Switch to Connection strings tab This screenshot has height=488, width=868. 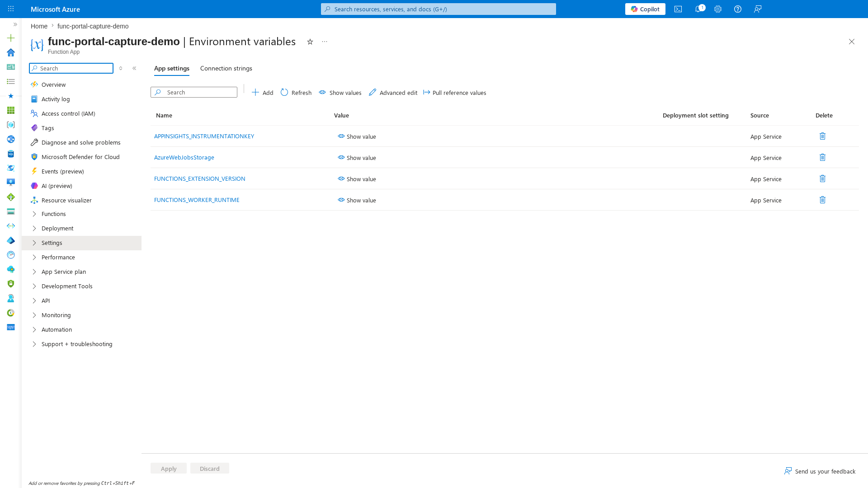tap(226, 68)
